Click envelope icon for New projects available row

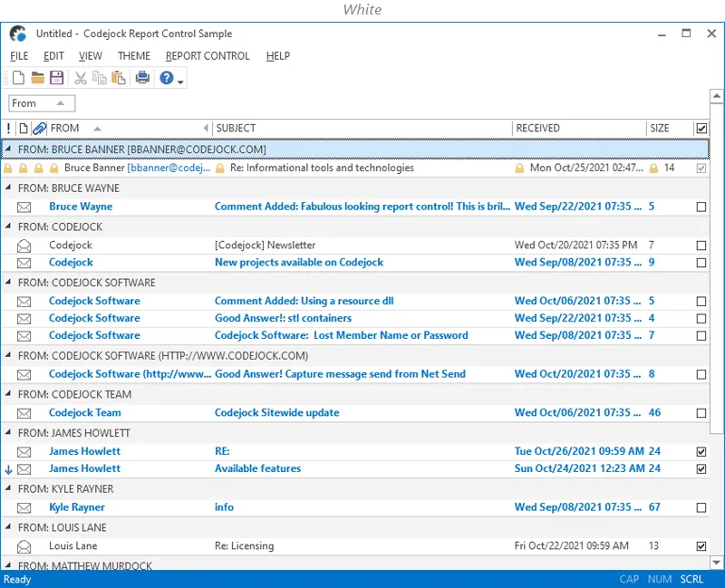click(24, 263)
